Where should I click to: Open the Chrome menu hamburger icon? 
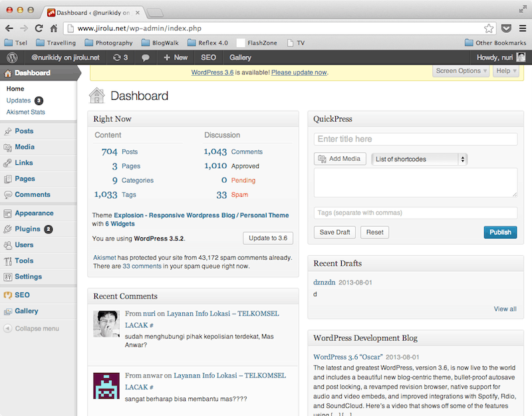[522, 29]
